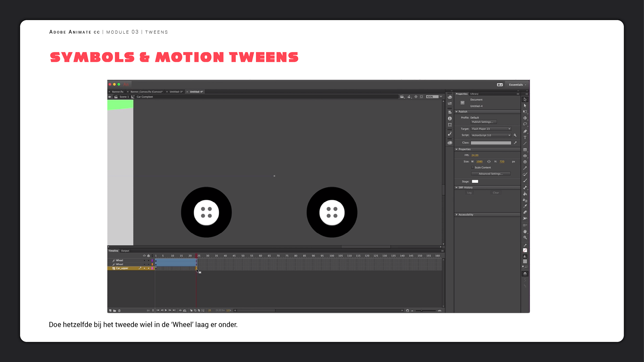Select the Lasso tool

pyautogui.click(x=525, y=124)
